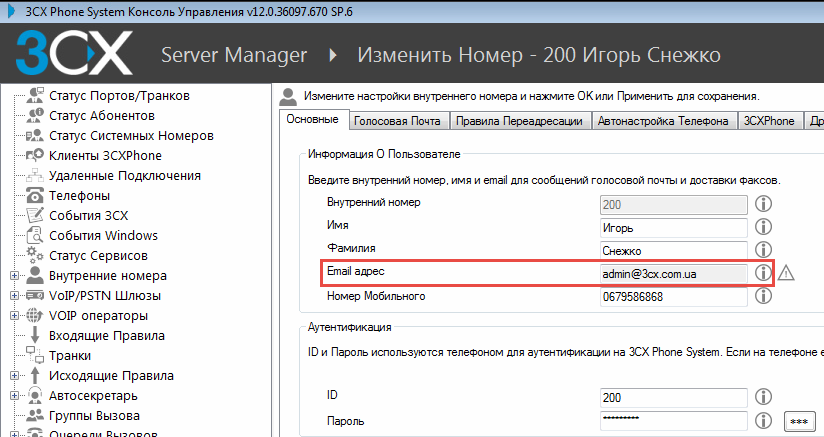Open 3CXPhone tab
This screenshot has height=437, width=824.
[x=769, y=121]
